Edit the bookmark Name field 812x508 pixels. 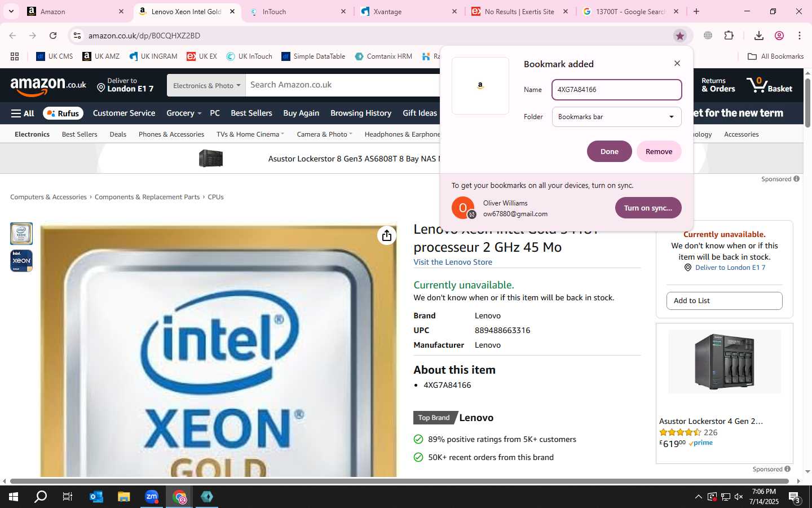click(x=616, y=90)
